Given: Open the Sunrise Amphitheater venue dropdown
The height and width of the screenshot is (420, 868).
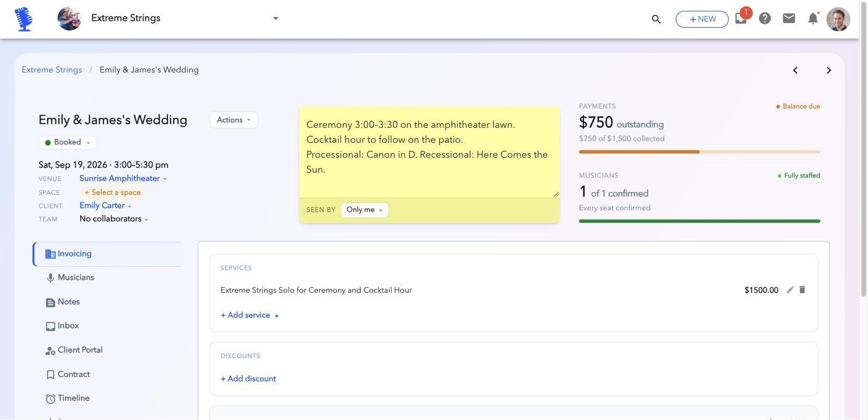Looking at the screenshot, I should 123,179.
